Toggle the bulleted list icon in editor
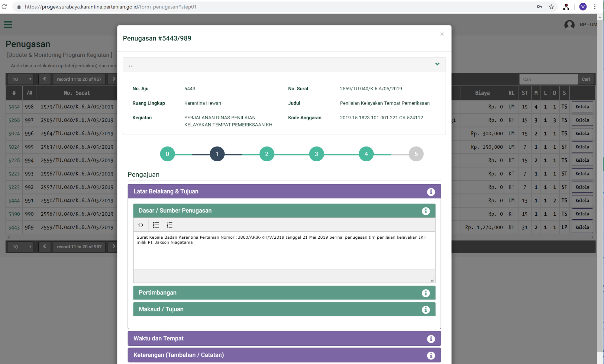The width and height of the screenshot is (604, 364). coord(156,225)
